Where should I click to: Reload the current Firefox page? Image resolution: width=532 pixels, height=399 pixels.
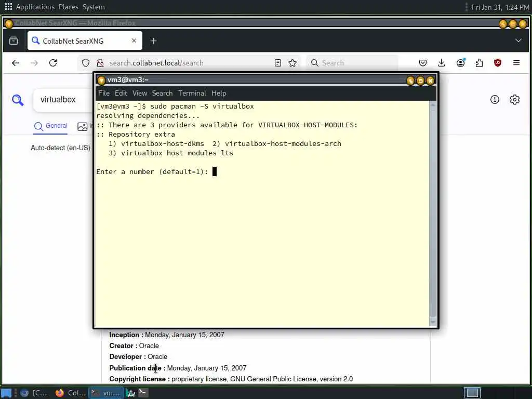pyautogui.click(x=53, y=63)
